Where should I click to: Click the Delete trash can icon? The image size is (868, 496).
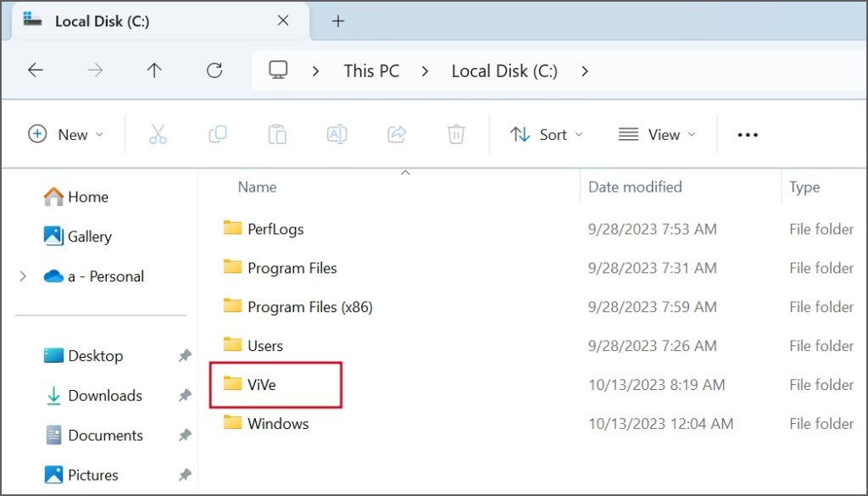click(x=456, y=134)
